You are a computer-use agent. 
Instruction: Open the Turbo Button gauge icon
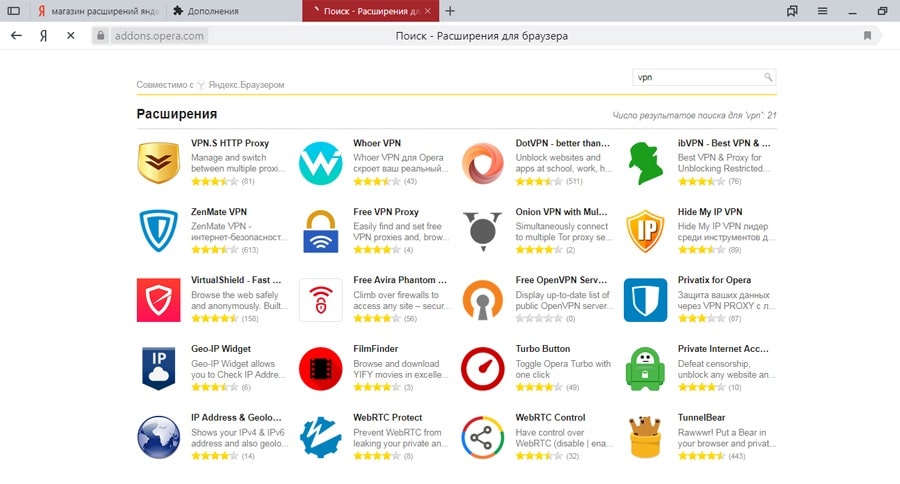pyautogui.click(x=483, y=369)
